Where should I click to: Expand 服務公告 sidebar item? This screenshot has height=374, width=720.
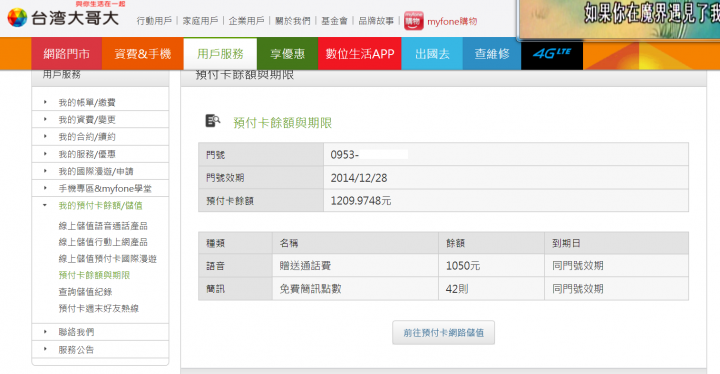click(76, 350)
